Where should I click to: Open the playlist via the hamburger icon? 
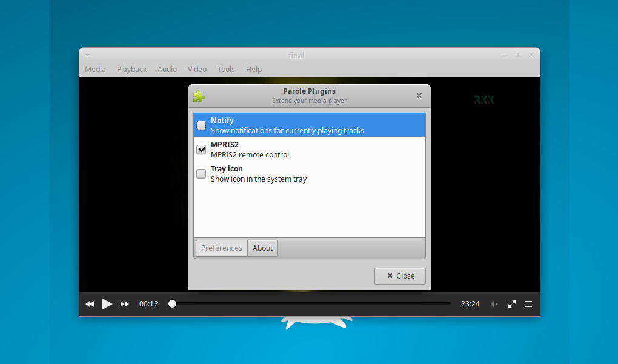tap(528, 303)
